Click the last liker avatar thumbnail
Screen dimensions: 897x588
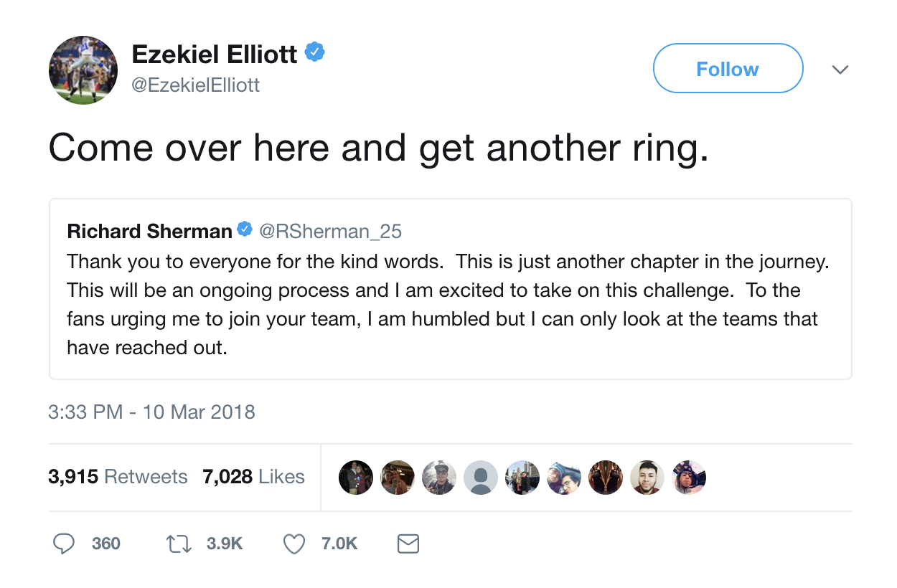[689, 478]
